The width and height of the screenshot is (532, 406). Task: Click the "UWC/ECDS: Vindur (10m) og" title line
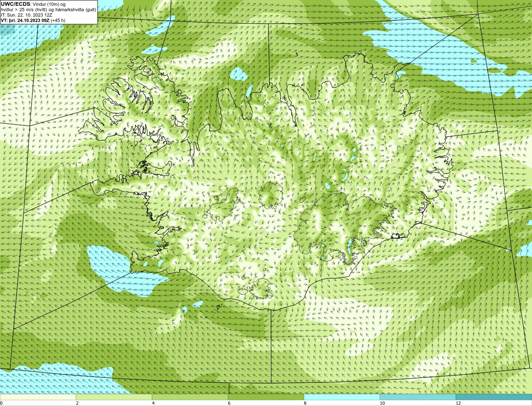[33, 4]
